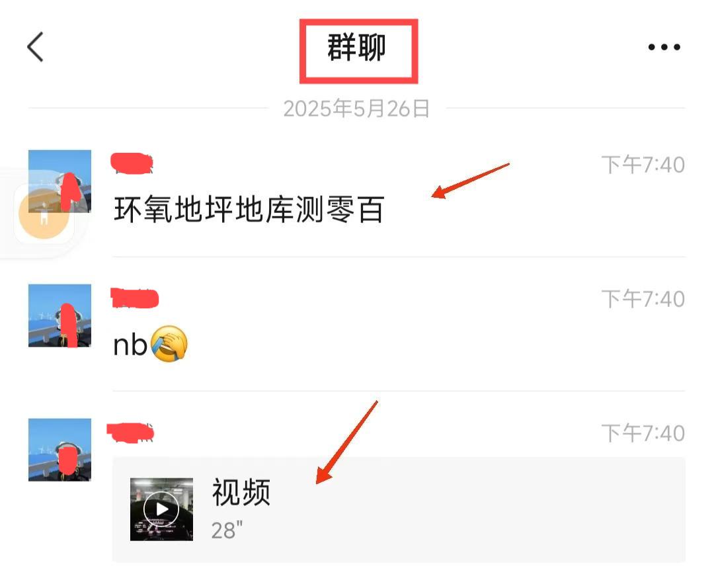714x588 pixels.
Task: Select the message 环氧地坪地库测零百
Action: [249, 210]
